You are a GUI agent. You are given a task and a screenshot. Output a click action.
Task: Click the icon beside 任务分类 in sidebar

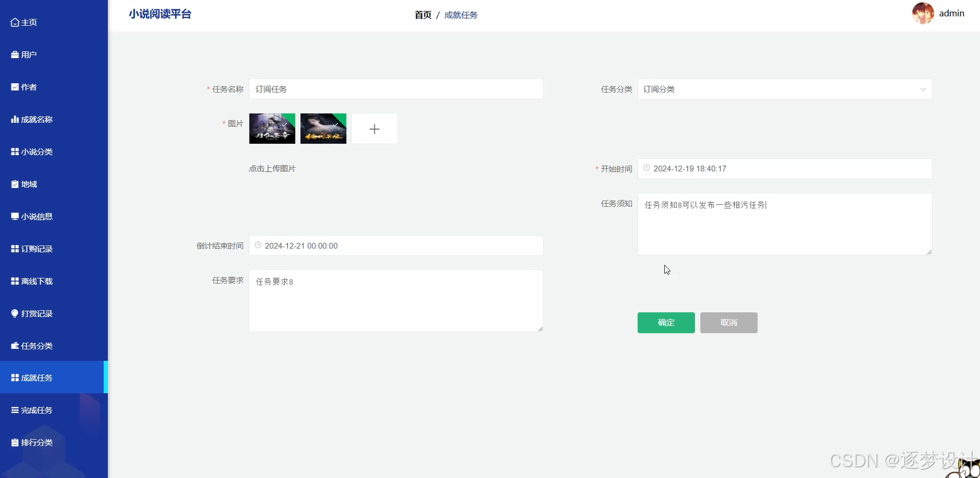point(15,346)
